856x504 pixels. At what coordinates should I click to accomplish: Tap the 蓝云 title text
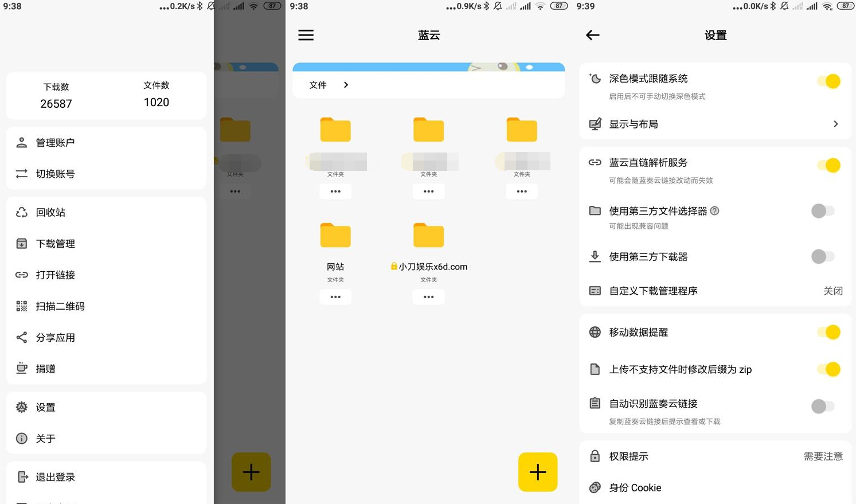(429, 35)
